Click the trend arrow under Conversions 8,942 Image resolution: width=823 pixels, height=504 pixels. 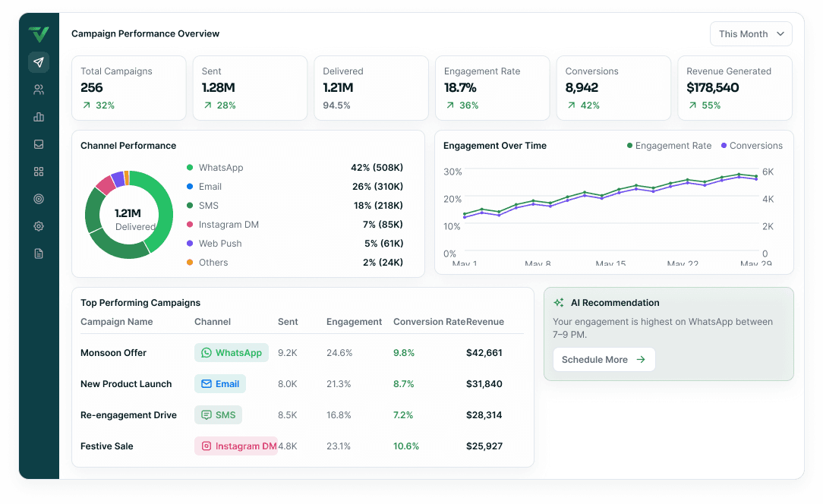(x=572, y=106)
